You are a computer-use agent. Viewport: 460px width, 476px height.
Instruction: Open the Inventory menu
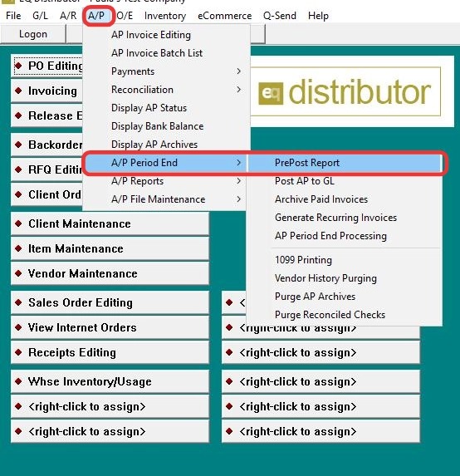tap(165, 16)
